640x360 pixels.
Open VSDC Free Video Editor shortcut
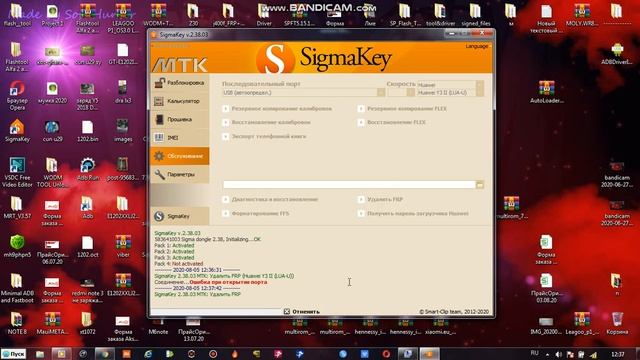(17, 172)
